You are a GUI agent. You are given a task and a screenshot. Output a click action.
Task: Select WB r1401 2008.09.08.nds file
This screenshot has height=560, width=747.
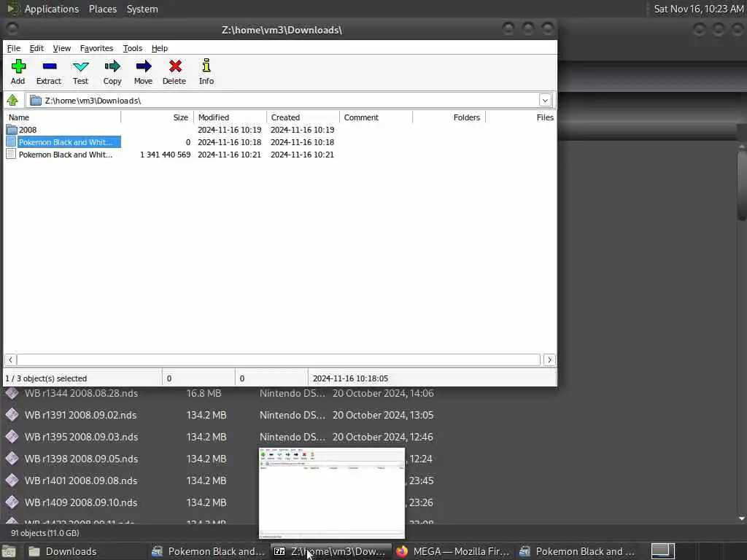81,481
